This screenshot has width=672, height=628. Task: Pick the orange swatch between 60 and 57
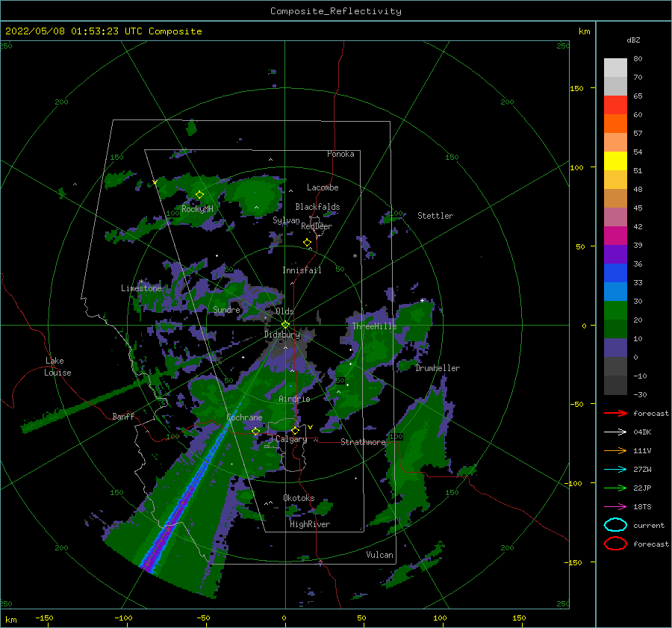[x=615, y=123]
